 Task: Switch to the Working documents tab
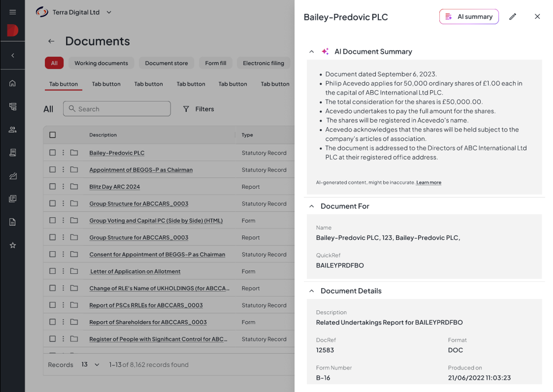tap(101, 63)
